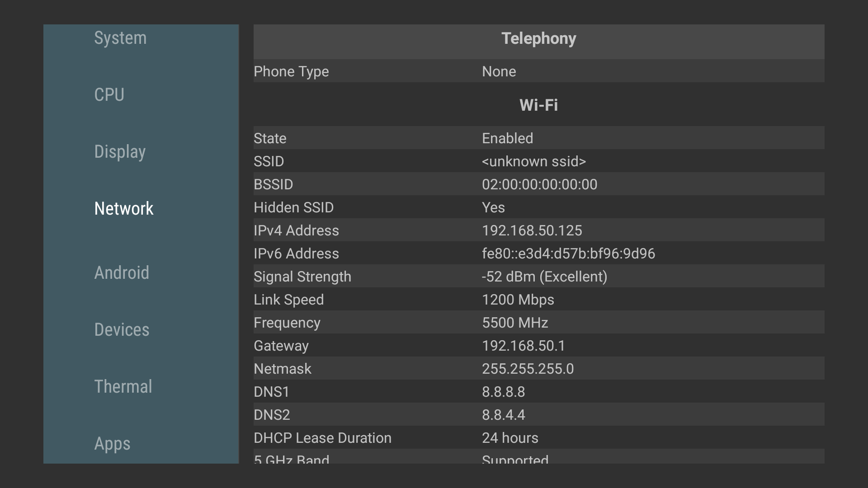868x488 pixels.
Task: Click the SSID unknown ssid value
Action: [x=534, y=161]
